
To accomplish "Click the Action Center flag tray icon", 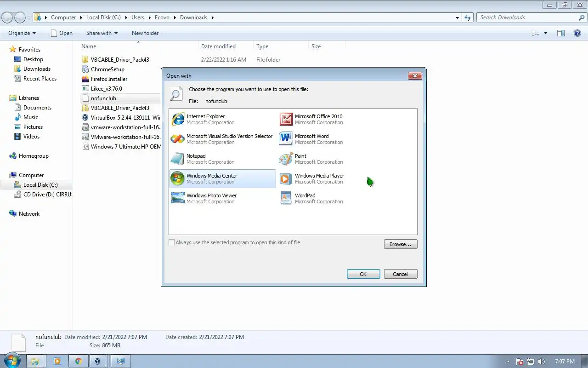I will click(x=520, y=362).
